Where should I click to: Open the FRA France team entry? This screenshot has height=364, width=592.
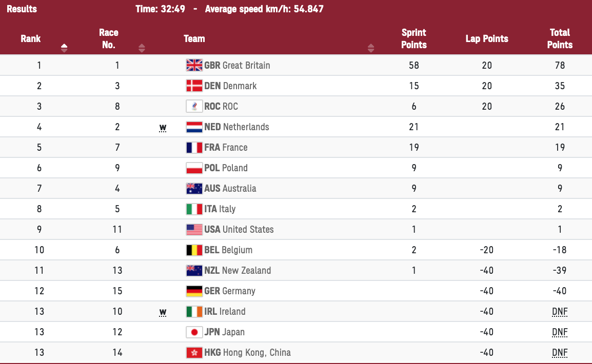226,148
